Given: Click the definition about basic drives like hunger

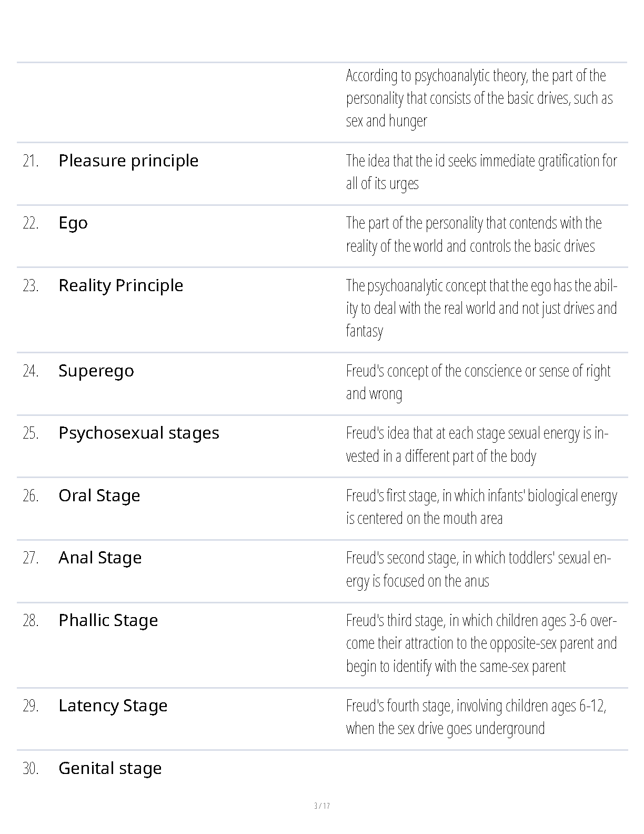Looking at the screenshot, I should (479, 98).
